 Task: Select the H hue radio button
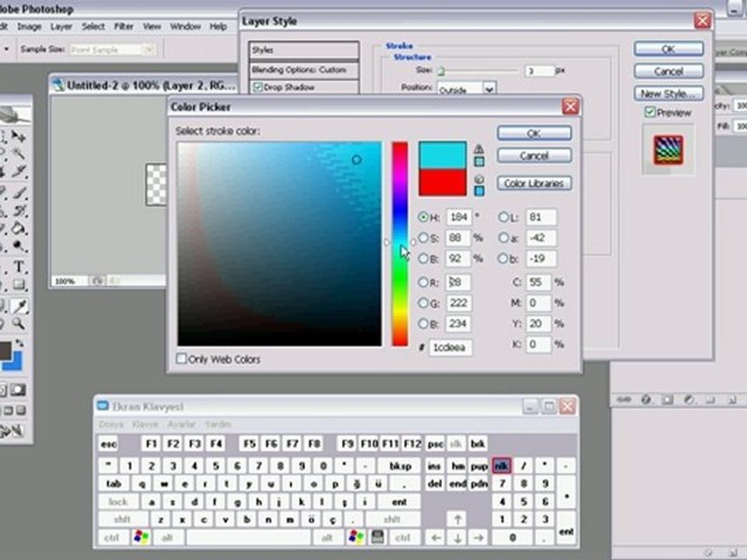coord(423,217)
